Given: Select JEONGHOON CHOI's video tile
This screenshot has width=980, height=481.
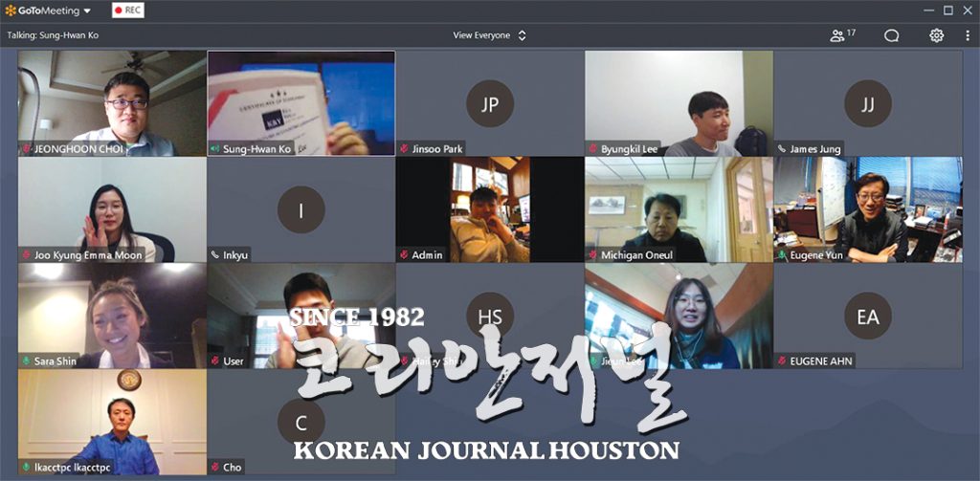Looking at the screenshot, I should coord(112,103).
